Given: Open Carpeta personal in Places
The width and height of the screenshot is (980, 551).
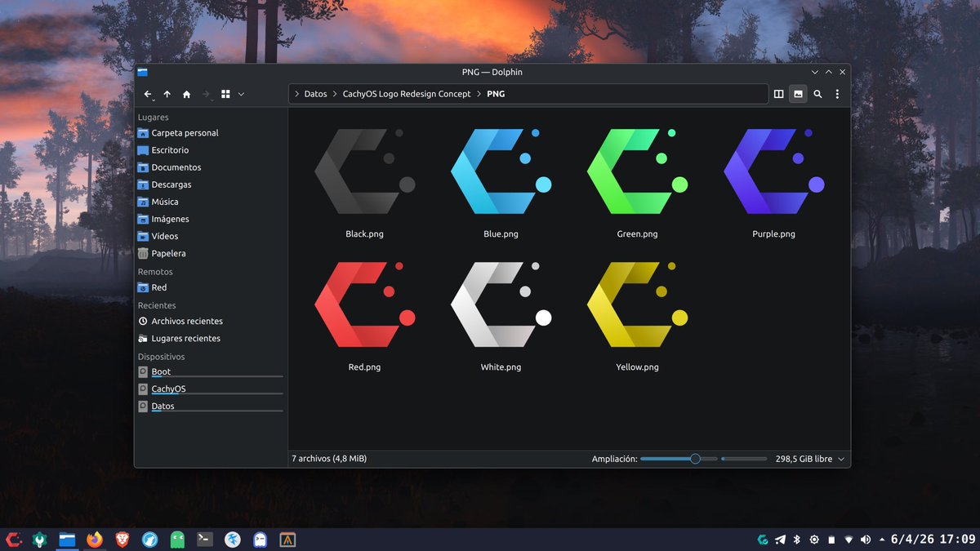Looking at the screenshot, I should [211, 133].
